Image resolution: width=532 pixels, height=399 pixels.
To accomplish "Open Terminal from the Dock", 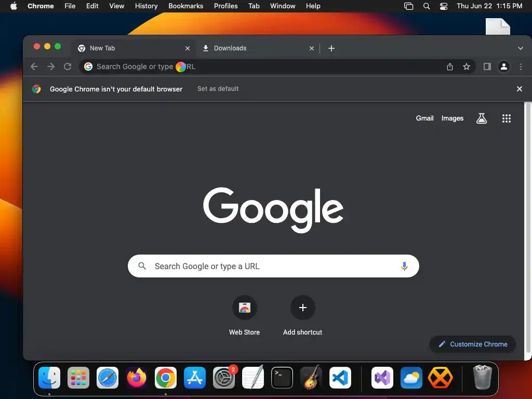I will coord(282,378).
